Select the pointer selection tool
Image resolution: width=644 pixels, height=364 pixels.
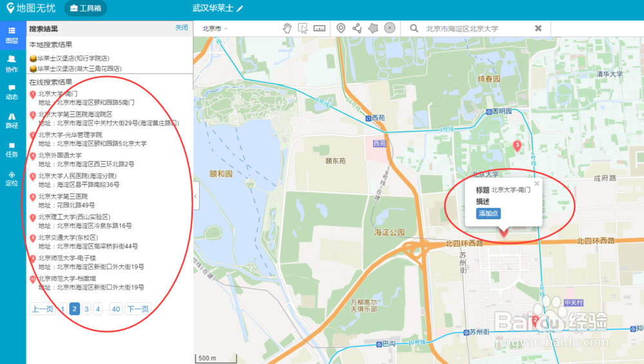tap(303, 28)
